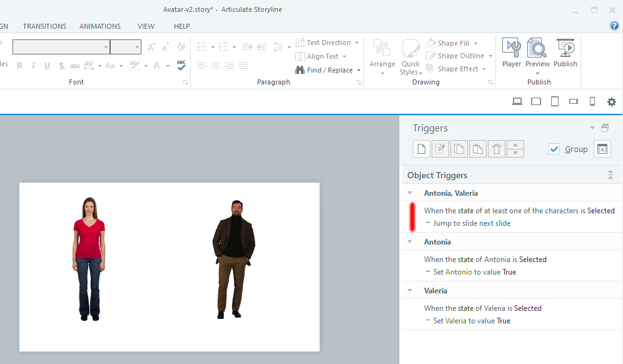623x364 pixels.
Task: Select tablet landscape view toggle
Action: tap(536, 102)
